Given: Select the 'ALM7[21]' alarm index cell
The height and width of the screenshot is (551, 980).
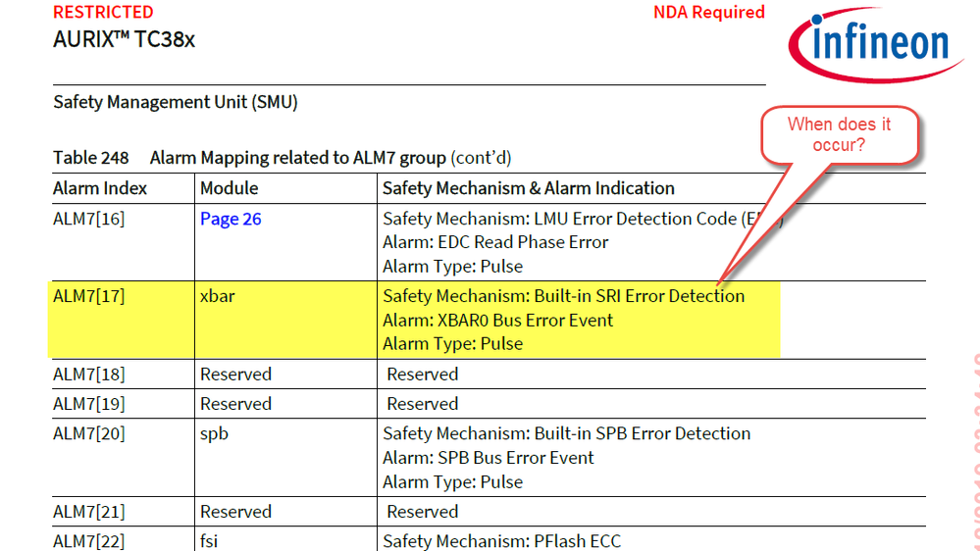Looking at the screenshot, I should pyautogui.click(x=88, y=512).
